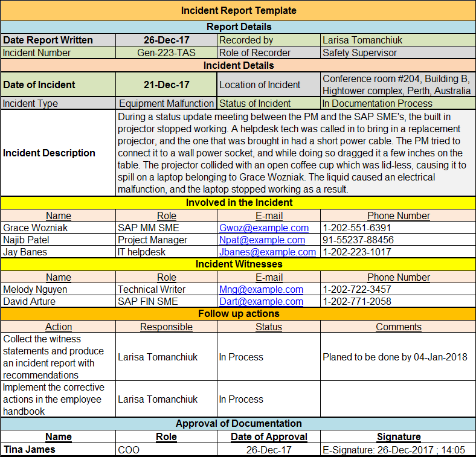The height and width of the screenshot is (457, 476).
Task: Click the Incident Description text block
Action: 295,153
